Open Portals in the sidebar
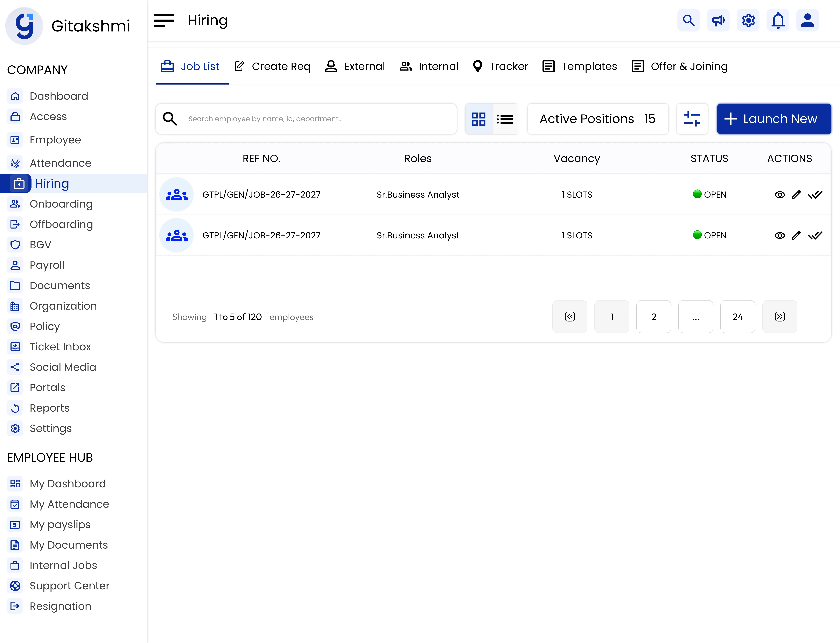Image resolution: width=840 pixels, height=643 pixels. tap(37, 388)
